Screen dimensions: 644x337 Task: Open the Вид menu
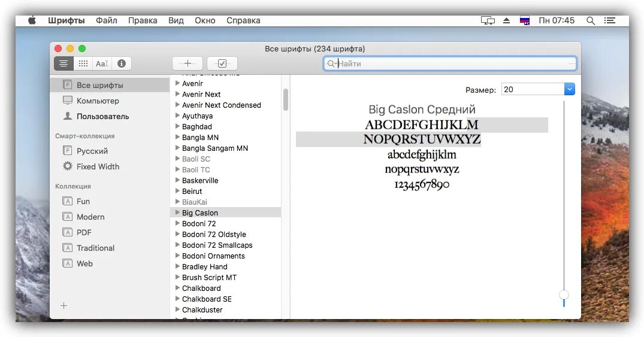[x=176, y=20]
